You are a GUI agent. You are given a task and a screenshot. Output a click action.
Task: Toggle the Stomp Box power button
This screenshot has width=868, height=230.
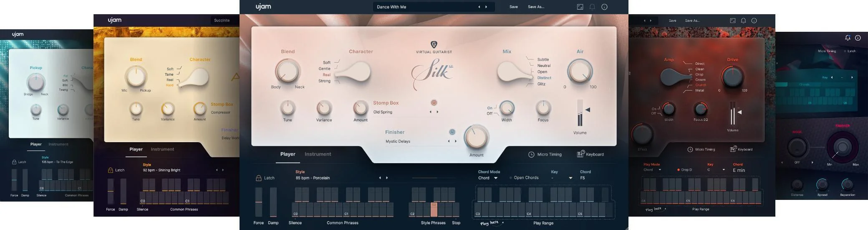[x=434, y=102]
